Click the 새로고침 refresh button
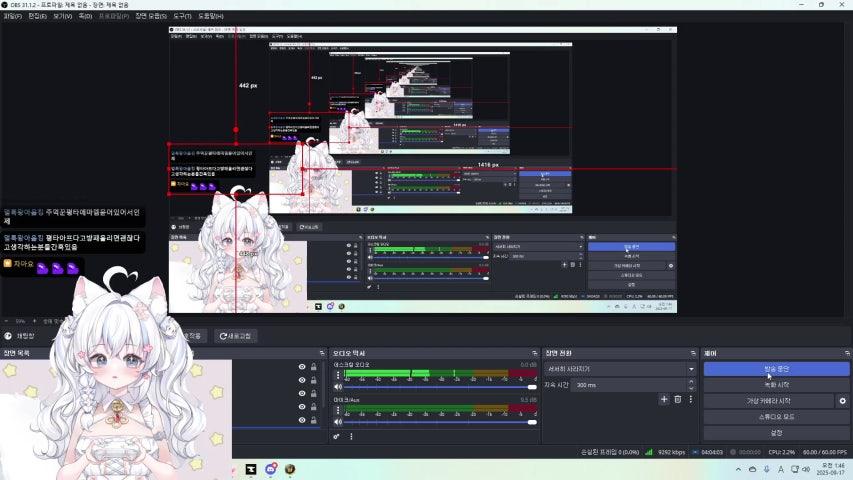The height and width of the screenshot is (480, 853). click(236, 336)
